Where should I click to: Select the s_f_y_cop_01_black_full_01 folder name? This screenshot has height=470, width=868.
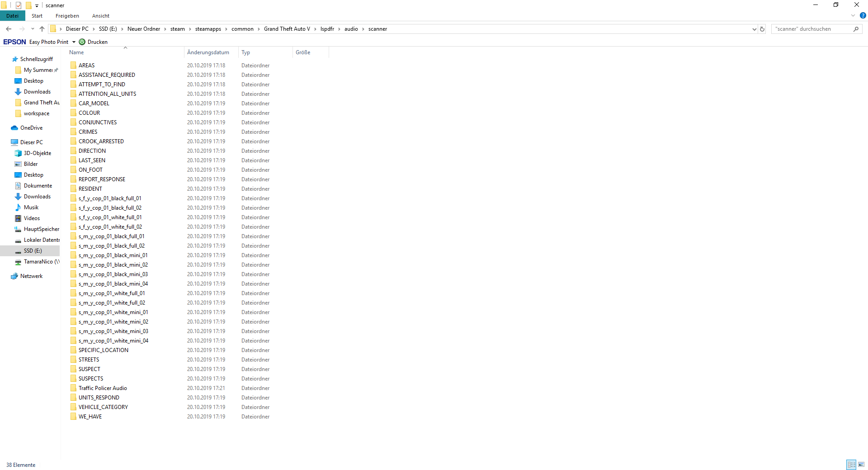[110, 198]
